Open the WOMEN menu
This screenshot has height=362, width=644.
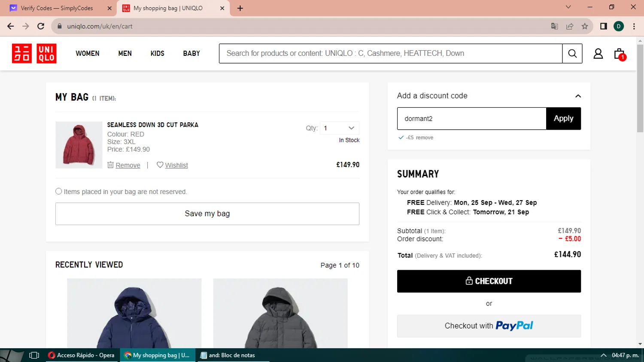click(88, 54)
